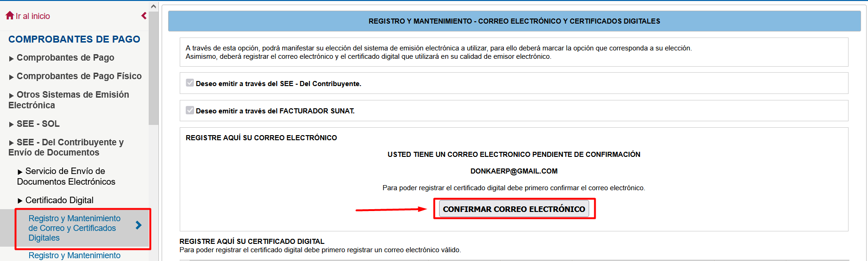The image size is (868, 261).
Task: Click the sidebar scroll-up arrow
Action: [153, 6]
